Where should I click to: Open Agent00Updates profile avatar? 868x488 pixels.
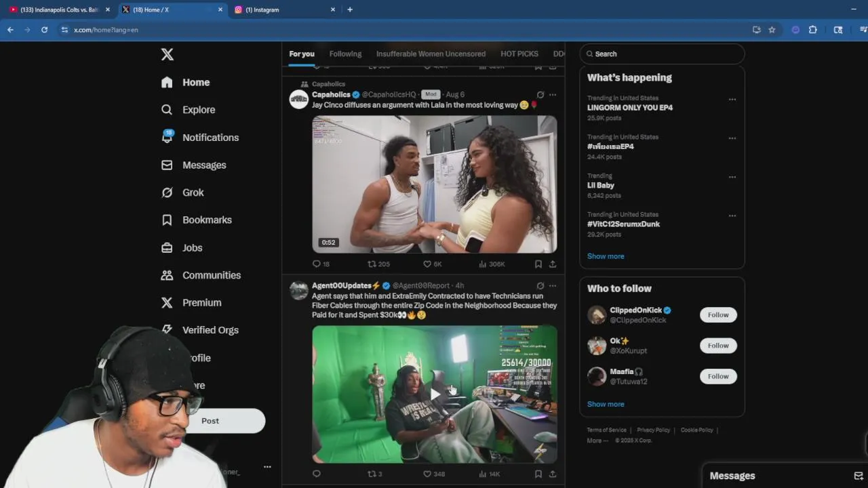(x=299, y=290)
